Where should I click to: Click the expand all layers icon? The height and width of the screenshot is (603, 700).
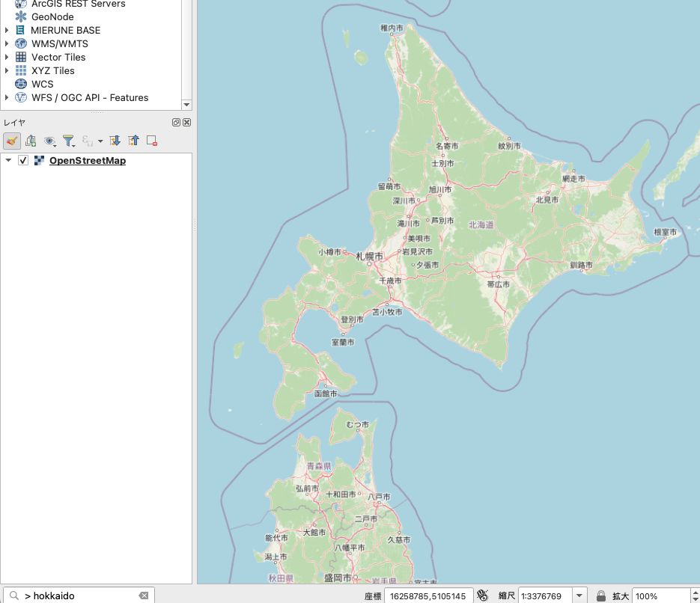point(115,141)
